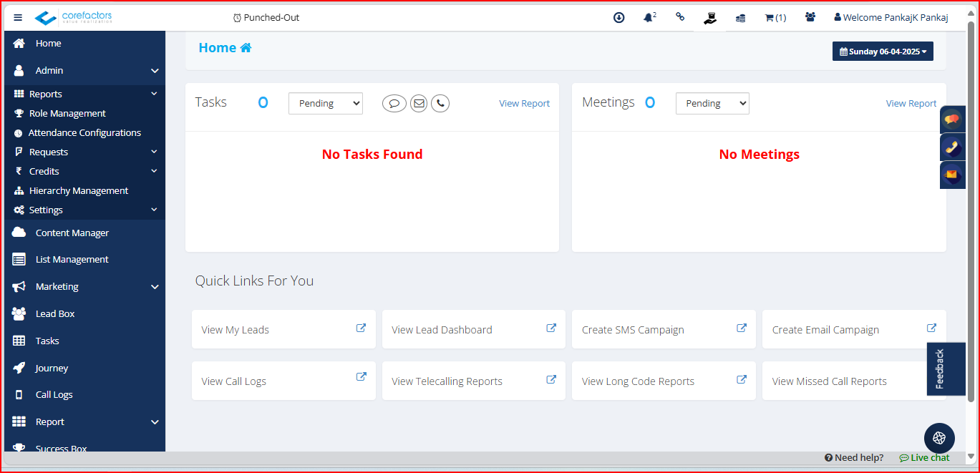Screen dimensions: 980x473
Task: Open Role Management
Action: click(x=84, y=114)
